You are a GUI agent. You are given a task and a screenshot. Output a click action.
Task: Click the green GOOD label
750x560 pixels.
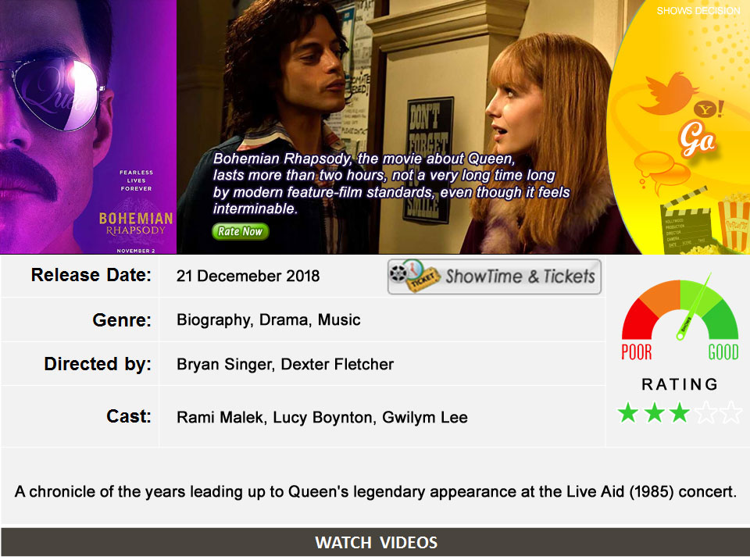(x=723, y=352)
